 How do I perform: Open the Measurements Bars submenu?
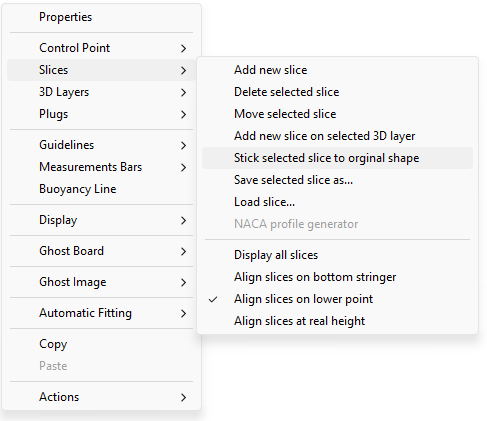click(x=101, y=167)
